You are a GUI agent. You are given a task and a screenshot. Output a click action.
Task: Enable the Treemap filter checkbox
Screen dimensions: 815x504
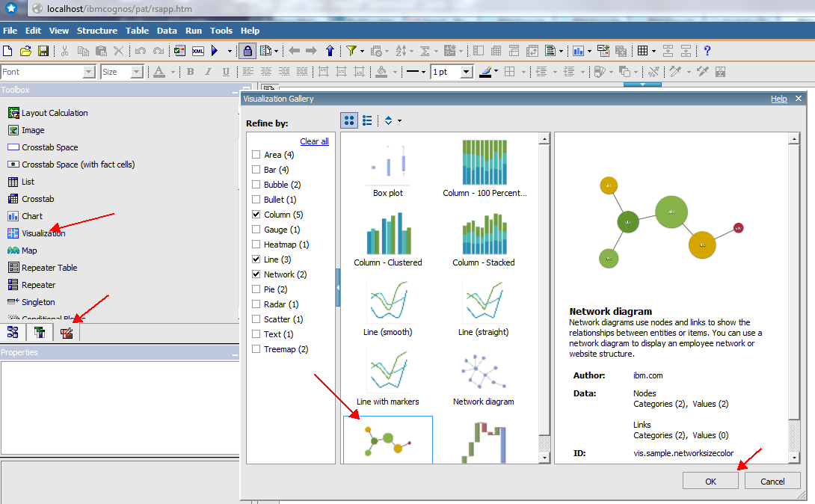click(x=255, y=348)
